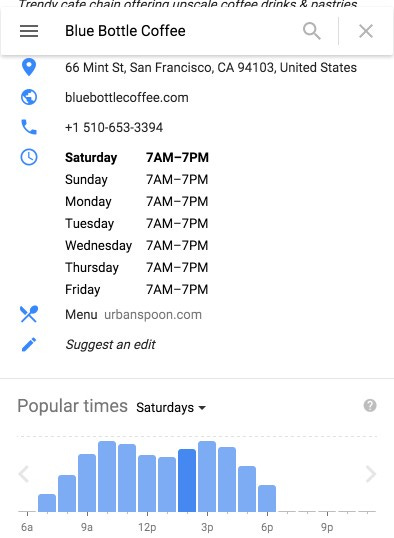Click the 66 Mint St address
Screen dimensions: 394x538
point(211,68)
